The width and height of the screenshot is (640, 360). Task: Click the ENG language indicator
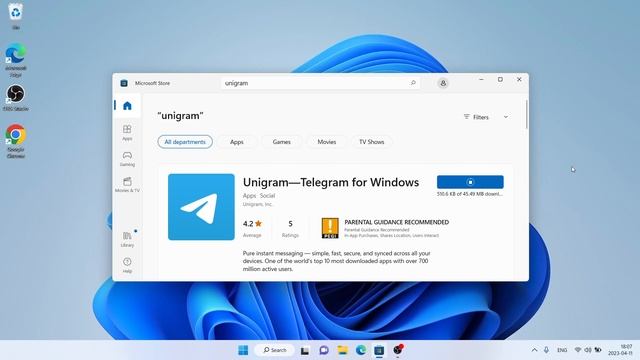pos(562,350)
